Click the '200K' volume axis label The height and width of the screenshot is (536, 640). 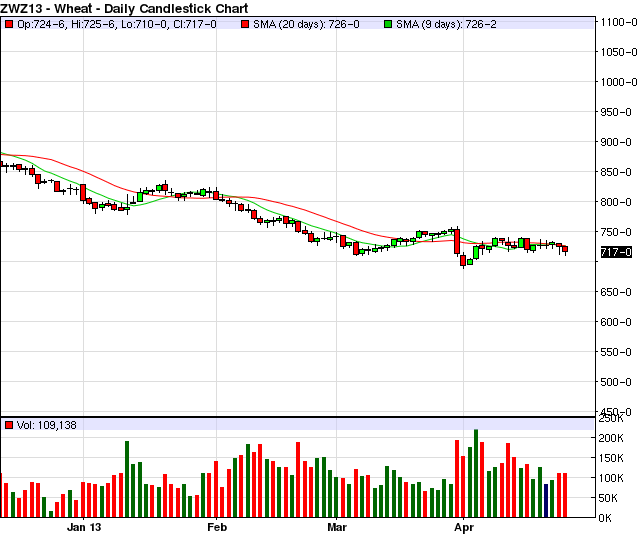pos(611,438)
